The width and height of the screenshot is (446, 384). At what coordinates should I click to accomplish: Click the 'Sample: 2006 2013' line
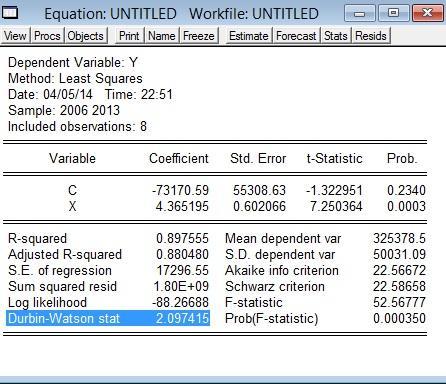click(64, 110)
